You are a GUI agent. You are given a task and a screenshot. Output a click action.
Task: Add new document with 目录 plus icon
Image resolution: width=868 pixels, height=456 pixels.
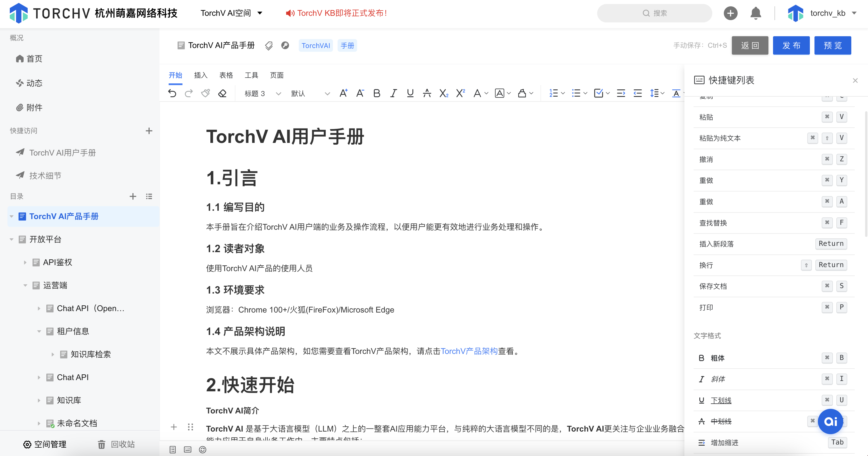click(133, 196)
